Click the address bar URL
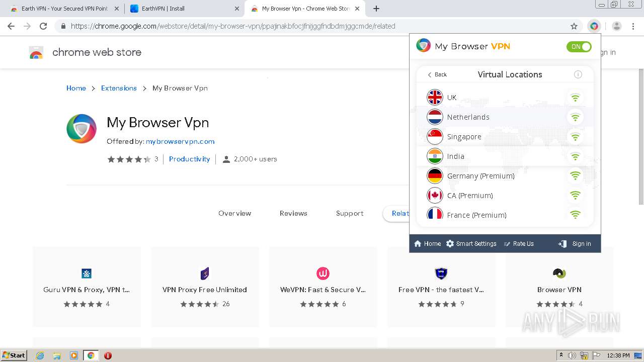Viewport: 644px width, 362px height. (233, 26)
